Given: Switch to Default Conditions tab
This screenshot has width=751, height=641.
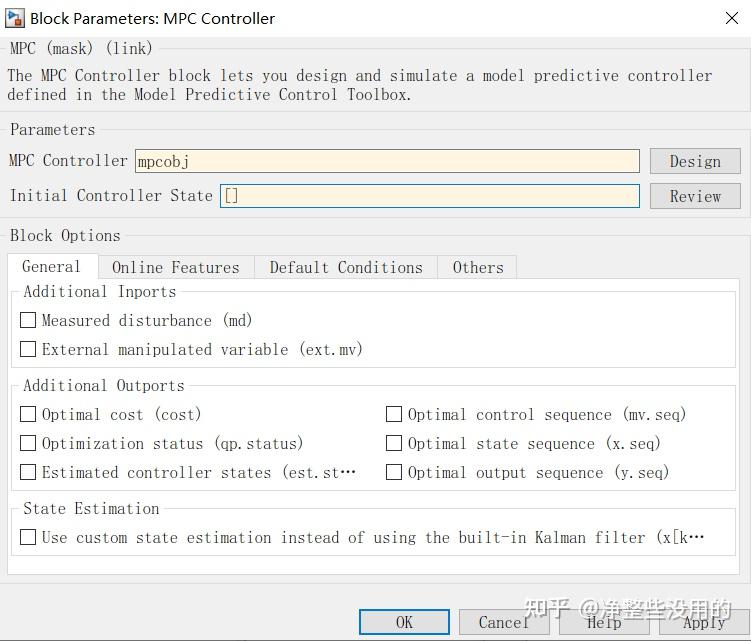Looking at the screenshot, I should pyautogui.click(x=346, y=268).
